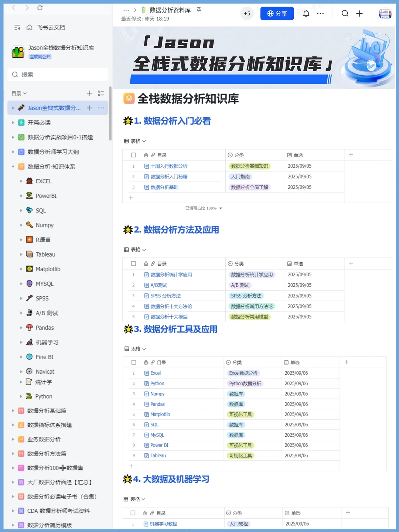Open the 表格 view dropdown under section 4
This screenshot has width=399, height=532.
tap(134, 499)
